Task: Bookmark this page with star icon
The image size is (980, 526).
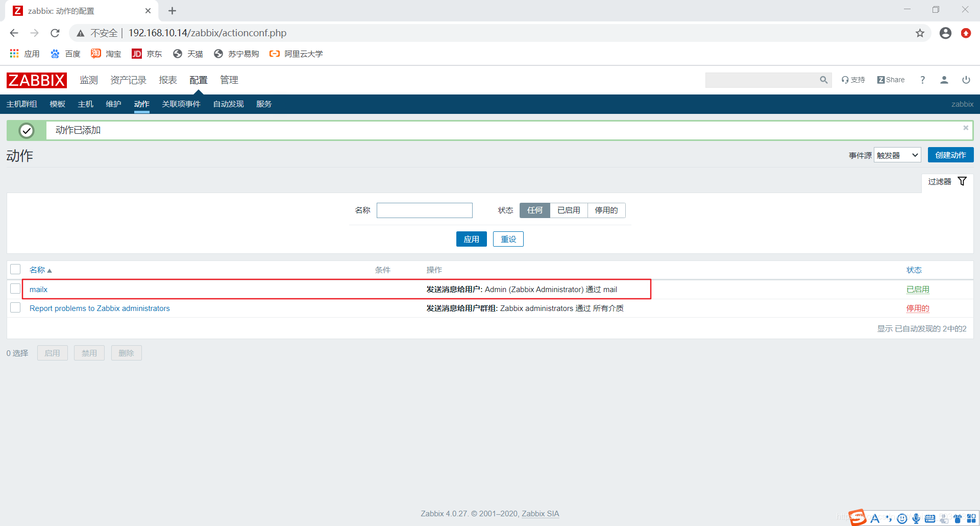Action: (x=920, y=33)
